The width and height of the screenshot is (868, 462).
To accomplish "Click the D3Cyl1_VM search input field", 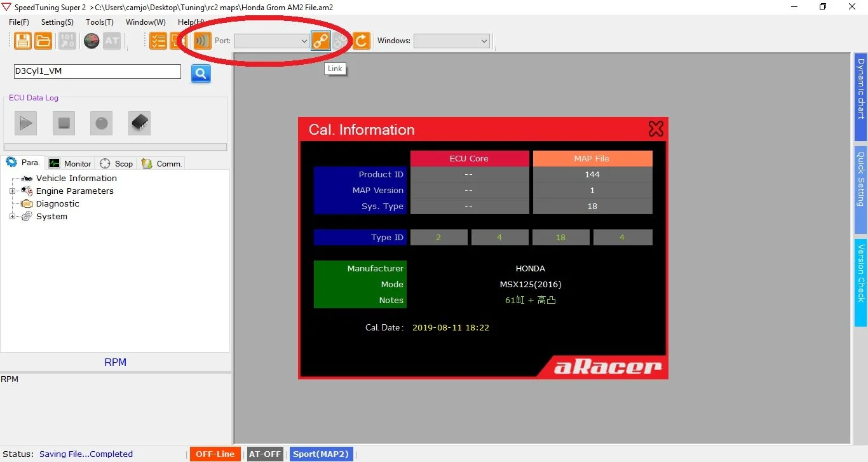I will 97,71.
